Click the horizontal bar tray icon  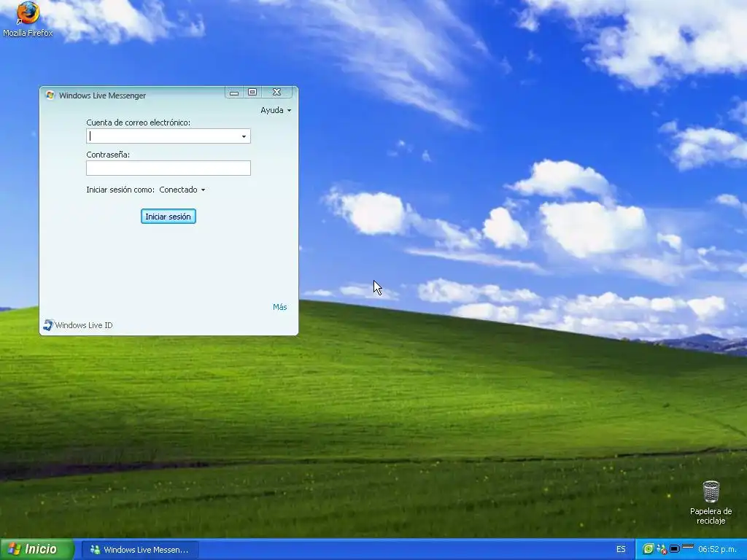[x=687, y=546]
